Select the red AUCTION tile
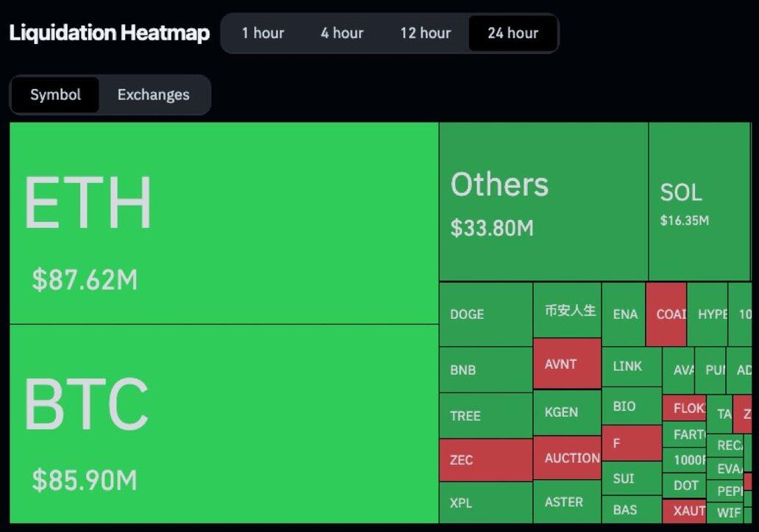 coord(566,458)
